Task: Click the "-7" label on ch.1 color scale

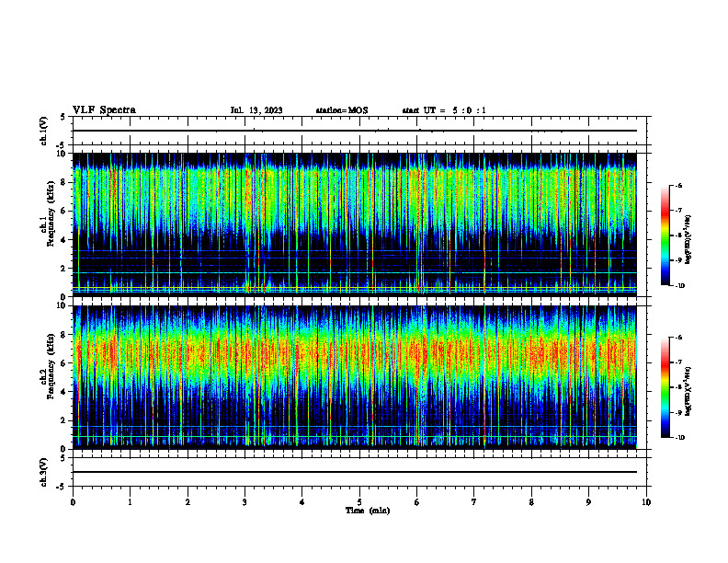Action: [x=678, y=211]
